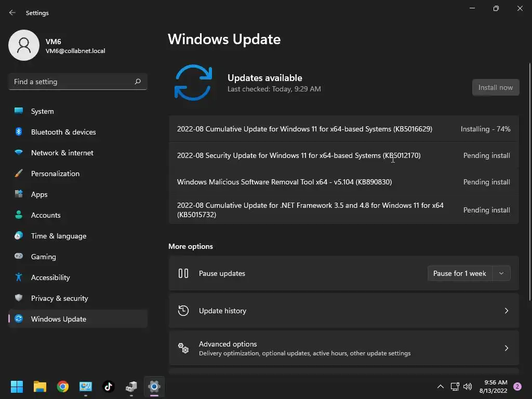Open Privacy & security settings
Viewport: 532px width, 399px height.
[78, 298]
